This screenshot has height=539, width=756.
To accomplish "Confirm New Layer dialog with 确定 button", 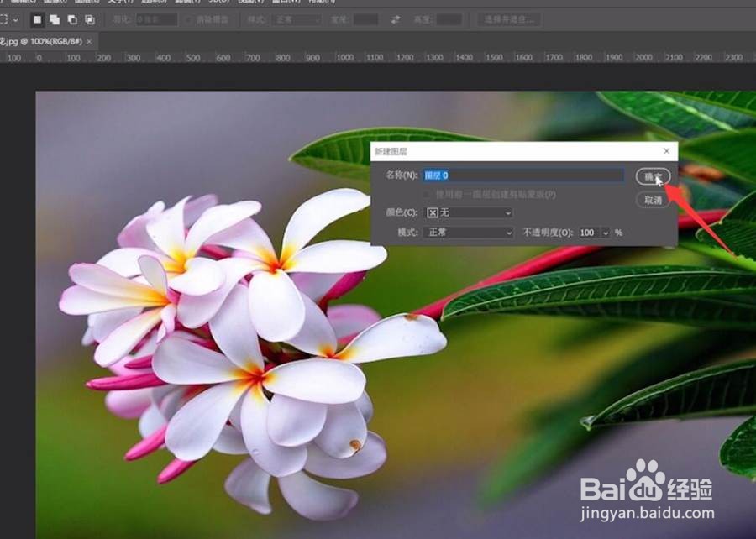I will pos(653,177).
